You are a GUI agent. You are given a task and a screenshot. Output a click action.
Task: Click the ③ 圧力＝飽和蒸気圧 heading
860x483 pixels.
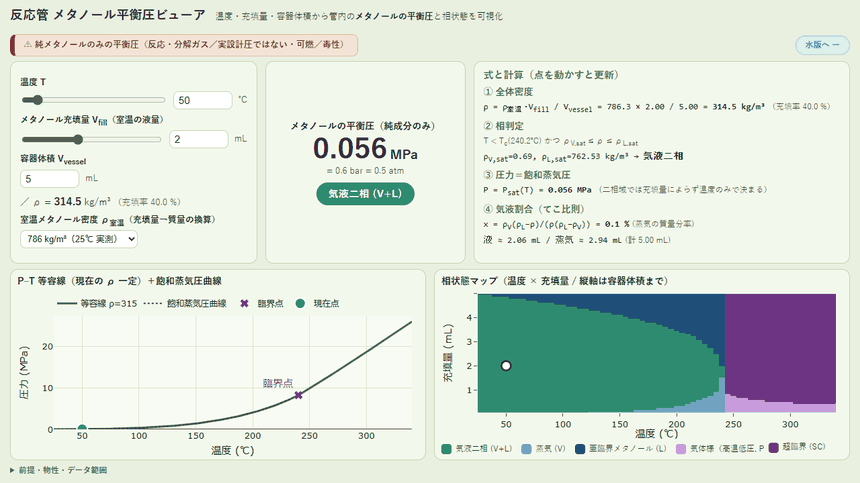pyautogui.click(x=527, y=175)
